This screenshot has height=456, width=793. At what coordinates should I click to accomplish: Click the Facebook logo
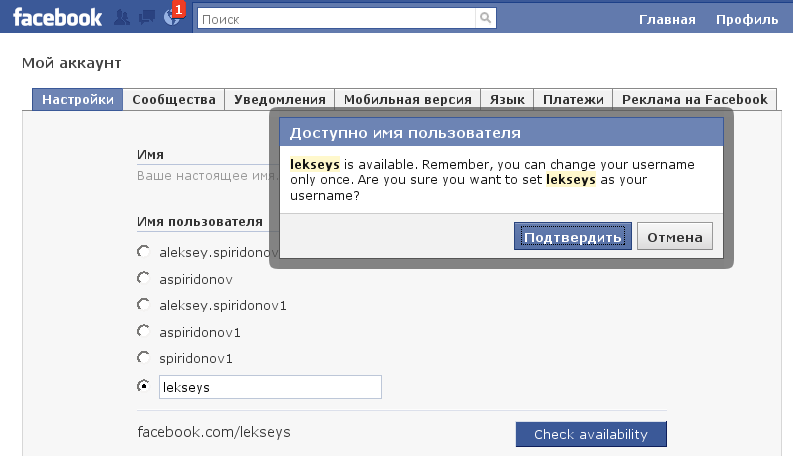(57, 18)
